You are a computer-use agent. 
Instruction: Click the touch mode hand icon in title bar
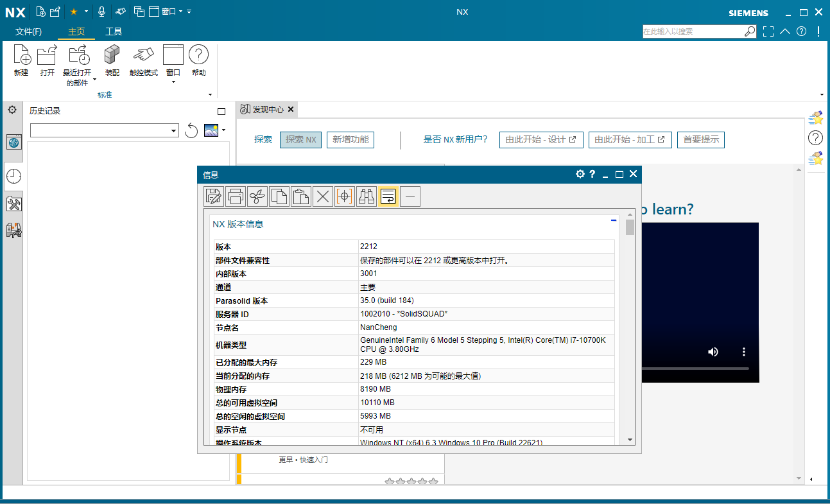[120, 12]
